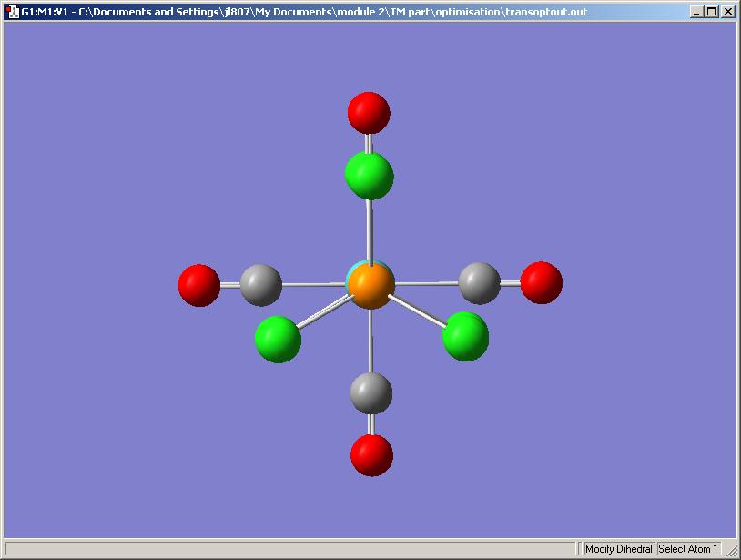Select the leftmost red oxygen atom

pyautogui.click(x=199, y=285)
